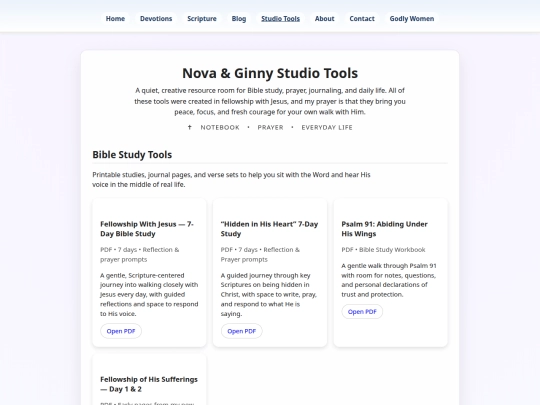Viewport: 540px width, 405px height.
Task: Click the EVERYDAY LIFE tag label
Action: tap(327, 127)
